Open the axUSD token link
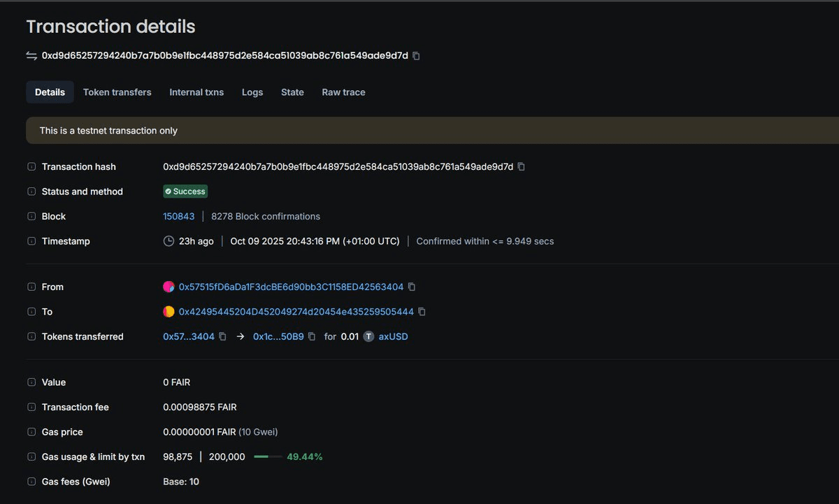The image size is (839, 504). pos(393,337)
